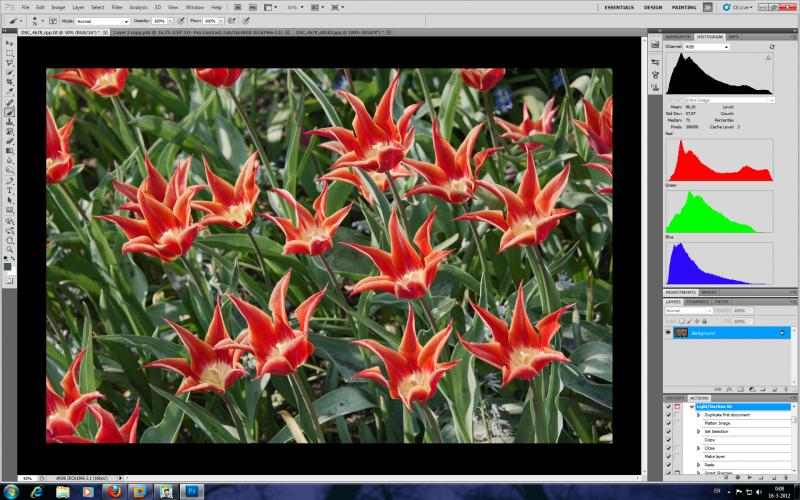The height and width of the screenshot is (500, 800).
Task: Expand the Duplicate first document step
Action: coord(698,415)
